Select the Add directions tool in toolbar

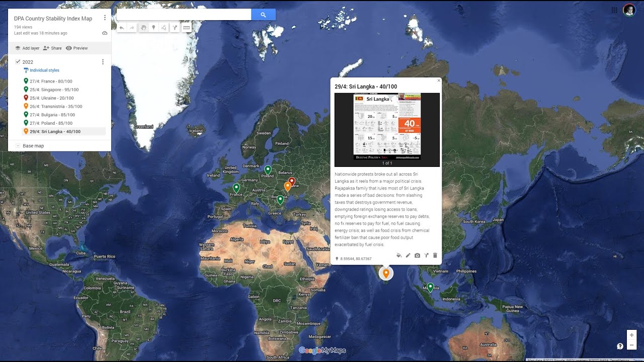pos(175,28)
